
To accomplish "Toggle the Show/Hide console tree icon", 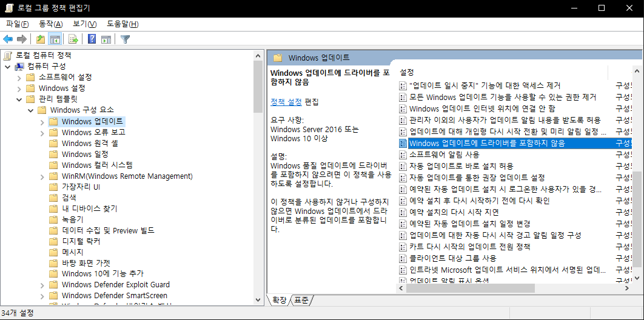I will pyautogui.click(x=55, y=39).
